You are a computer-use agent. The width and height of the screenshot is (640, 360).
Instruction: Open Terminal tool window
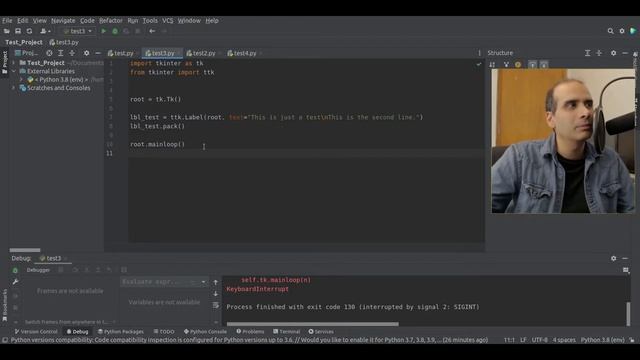287,331
